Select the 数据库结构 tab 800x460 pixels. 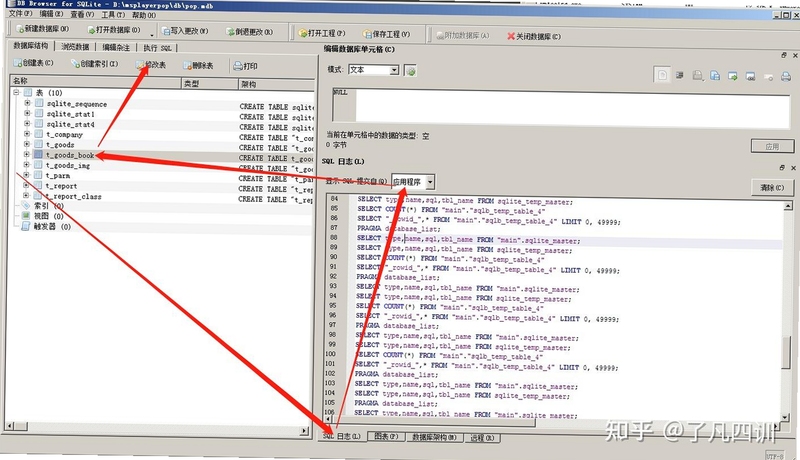coord(31,45)
